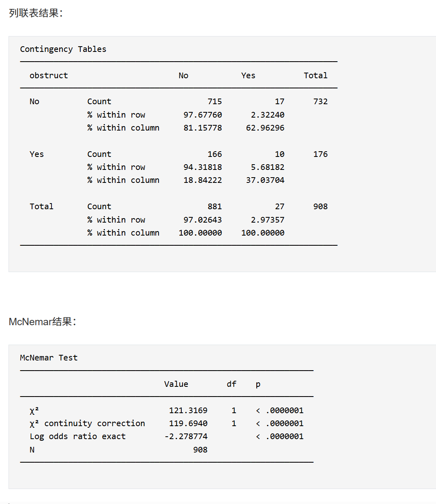Click the count value 715

click(x=215, y=101)
